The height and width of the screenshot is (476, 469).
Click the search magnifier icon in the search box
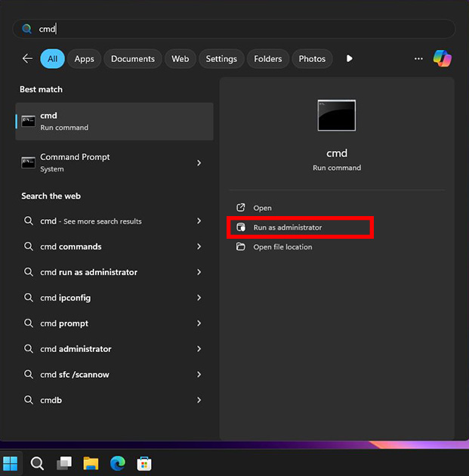[x=26, y=29]
